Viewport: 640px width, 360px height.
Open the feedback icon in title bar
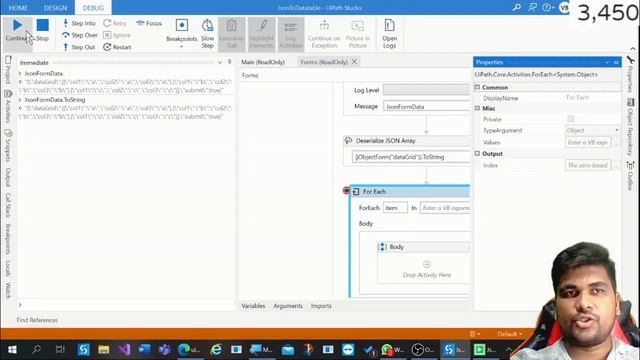click(532, 7)
